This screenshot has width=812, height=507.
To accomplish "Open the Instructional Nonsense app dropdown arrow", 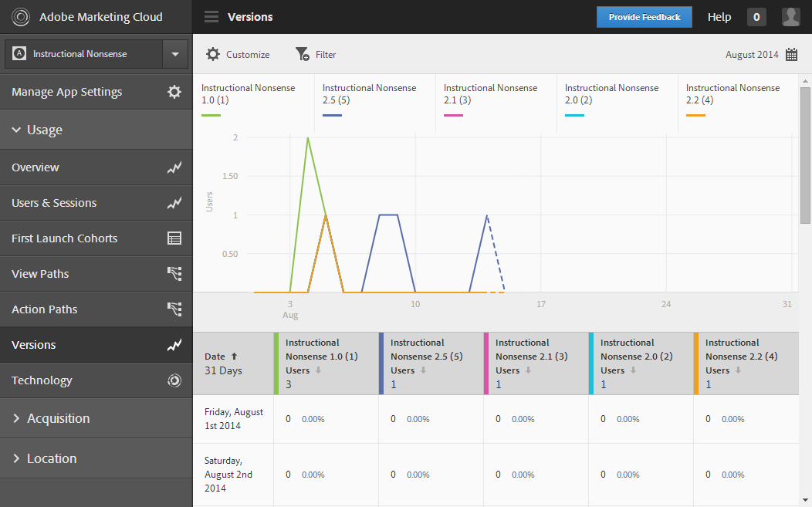I will click(x=175, y=54).
